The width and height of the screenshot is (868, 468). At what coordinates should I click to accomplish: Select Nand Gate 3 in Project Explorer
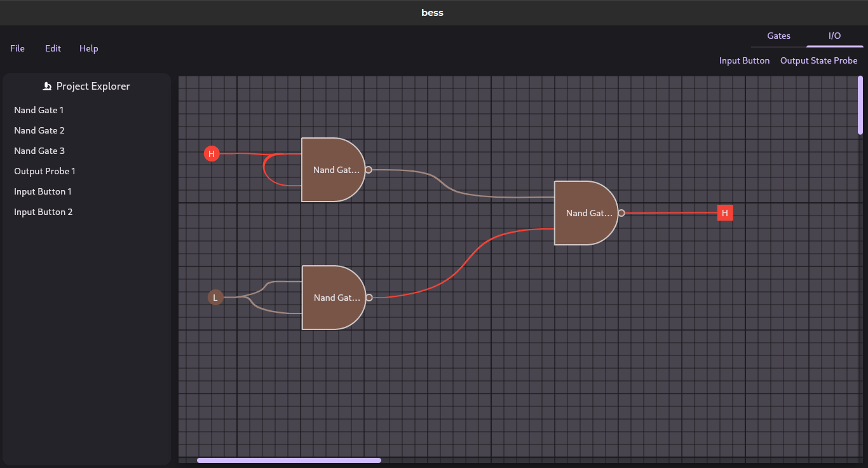tap(39, 151)
